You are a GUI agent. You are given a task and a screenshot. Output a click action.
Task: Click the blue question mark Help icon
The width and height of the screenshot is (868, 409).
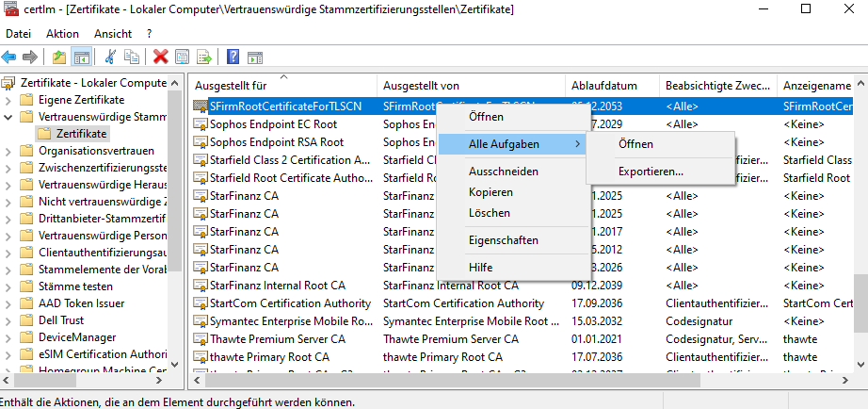(x=233, y=57)
